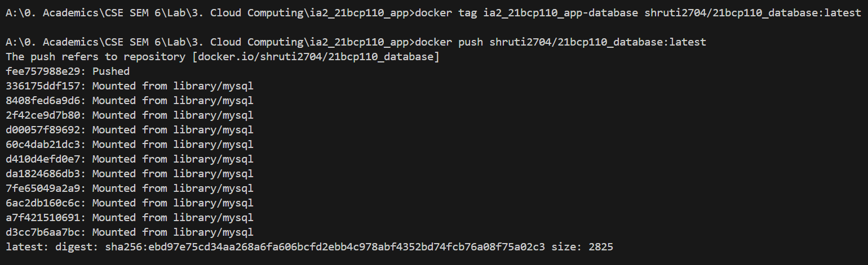This screenshot has height=265, width=868.
Task: Click shruti2704/21bcp110_database:latest in the tag command
Action: (x=752, y=13)
